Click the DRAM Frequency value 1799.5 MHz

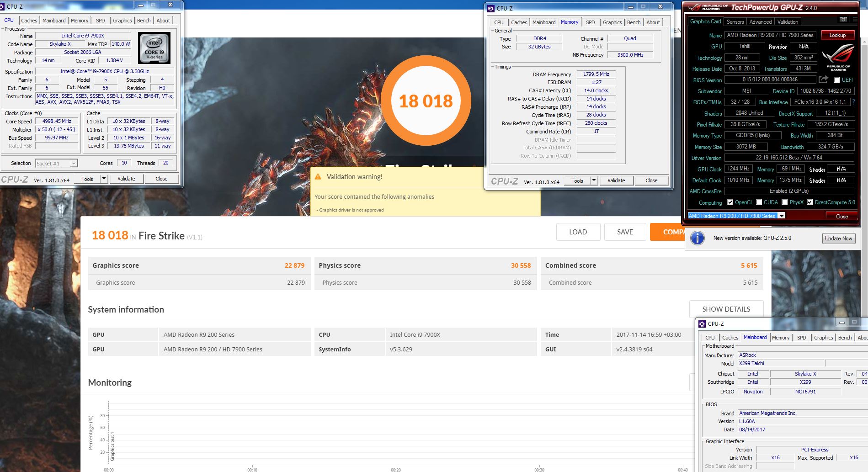[596, 74]
